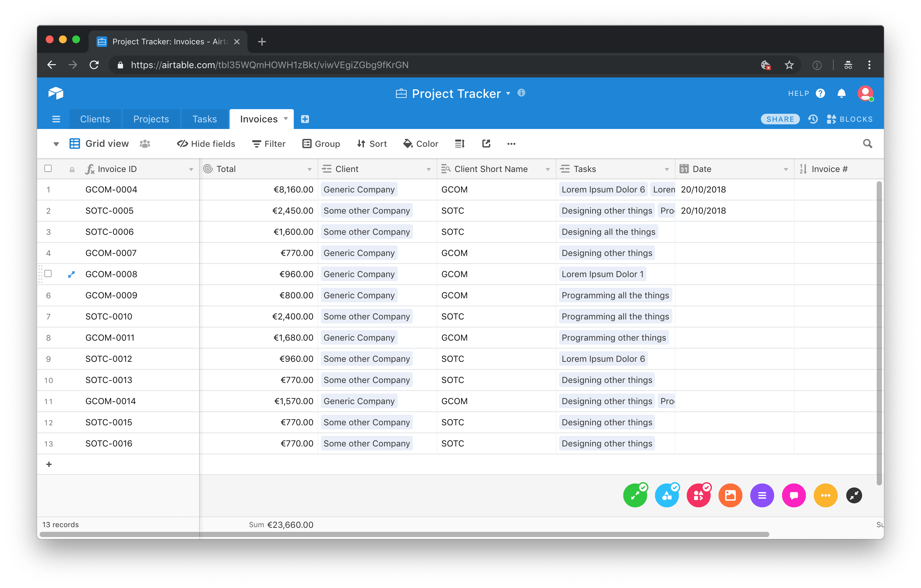Toggle the select-all header checkbox
The image size is (921, 588).
point(48,169)
